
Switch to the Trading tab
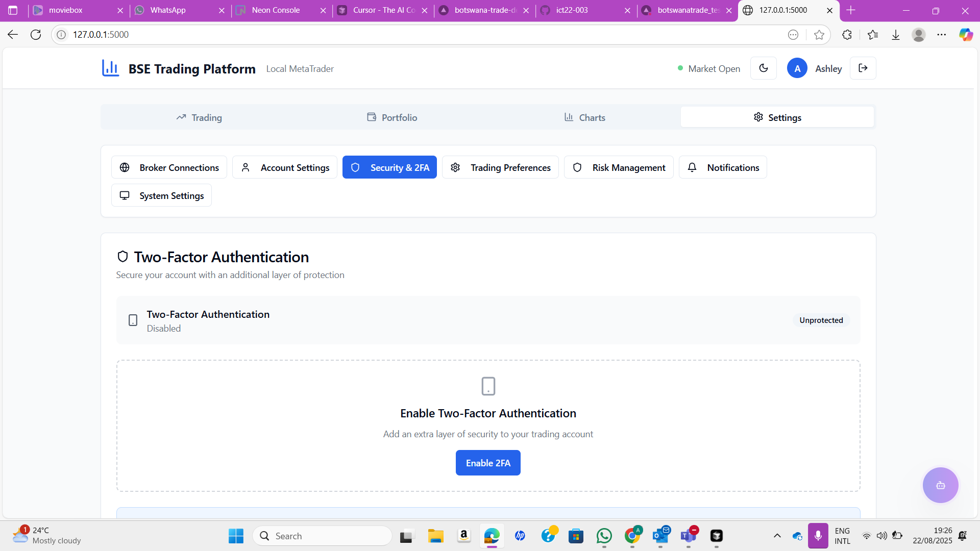pos(199,117)
